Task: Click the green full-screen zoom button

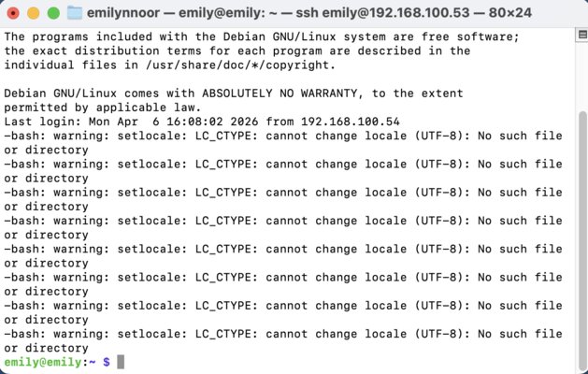Action: point(52,14)
